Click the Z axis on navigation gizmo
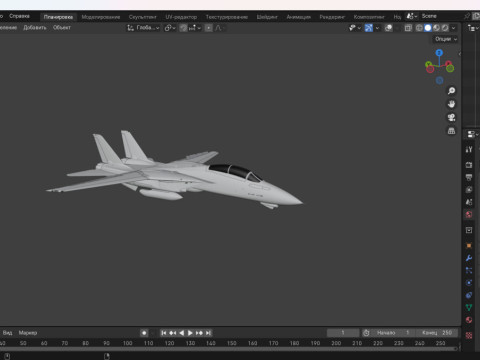This screenshot has height=360, width=480. coord(439,53)
